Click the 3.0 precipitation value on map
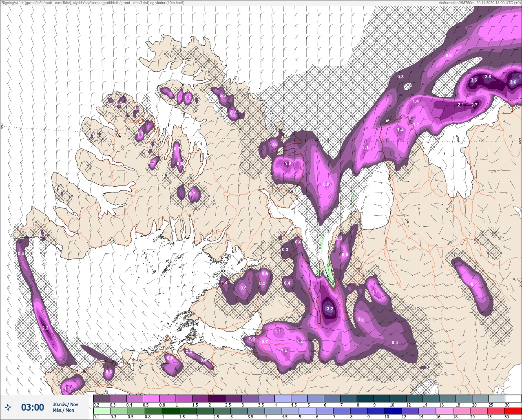The height and width of the screenshot is (420, 522). coord(488,77)
